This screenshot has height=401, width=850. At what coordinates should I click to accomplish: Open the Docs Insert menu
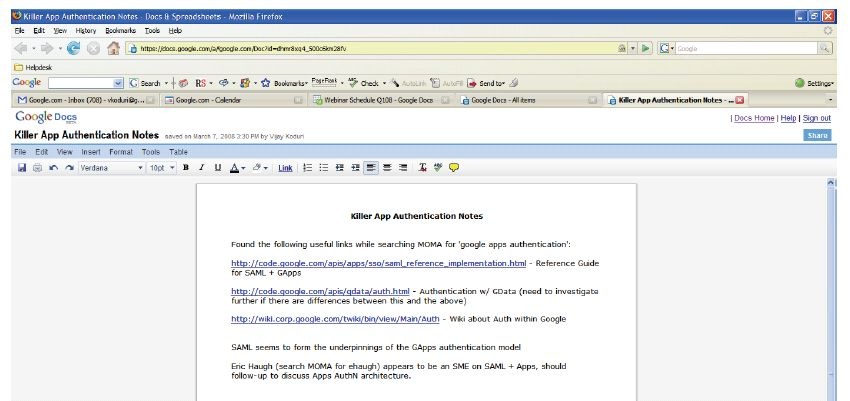coord(91,152)
